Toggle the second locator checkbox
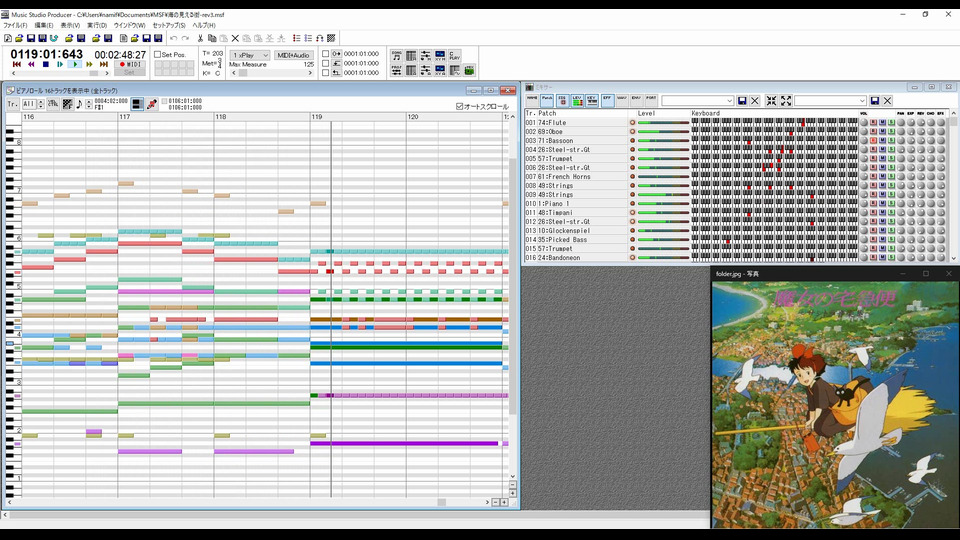The image size is (960, 540). [326, 63]
